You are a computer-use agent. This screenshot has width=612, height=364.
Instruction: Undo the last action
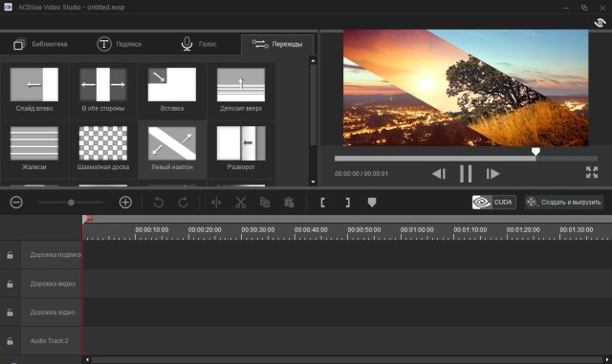click(x=159, y=203)
